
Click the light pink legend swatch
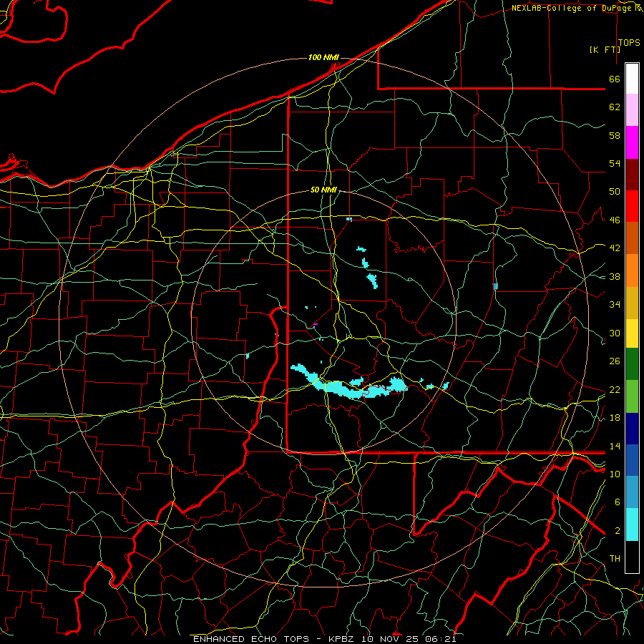tap(632, 109)
